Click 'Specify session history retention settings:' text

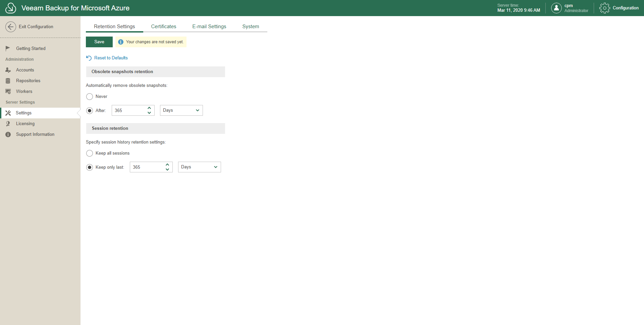(126, 142)
